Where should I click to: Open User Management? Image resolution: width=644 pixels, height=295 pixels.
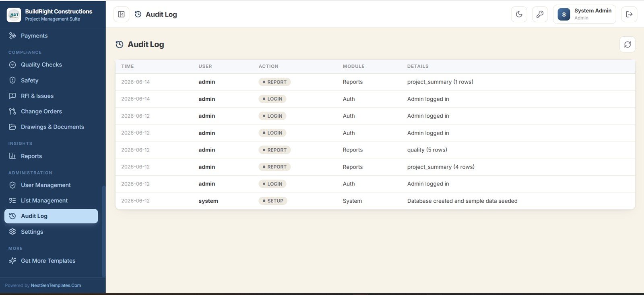[x=51, y=185]
